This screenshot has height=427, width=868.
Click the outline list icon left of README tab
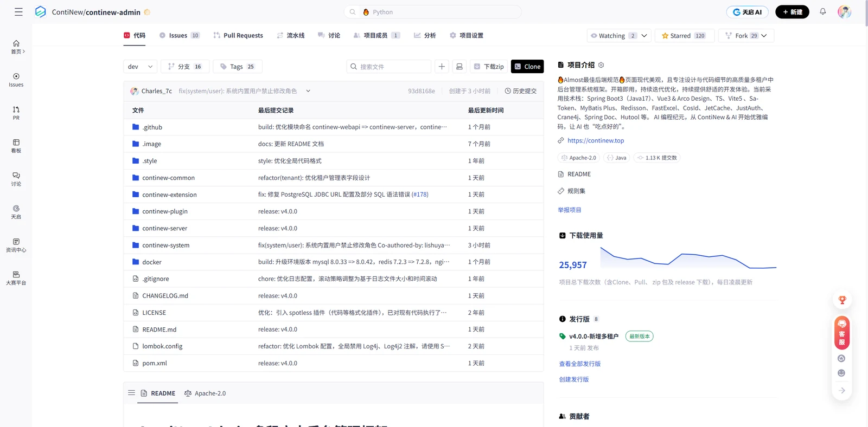(131, 393)
